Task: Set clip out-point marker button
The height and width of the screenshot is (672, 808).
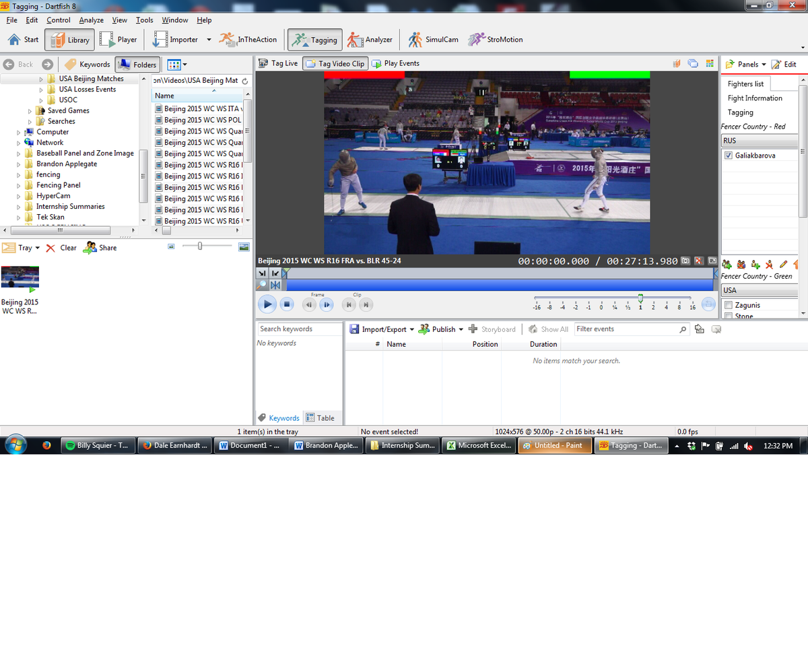Action: [x=276, y=273]
